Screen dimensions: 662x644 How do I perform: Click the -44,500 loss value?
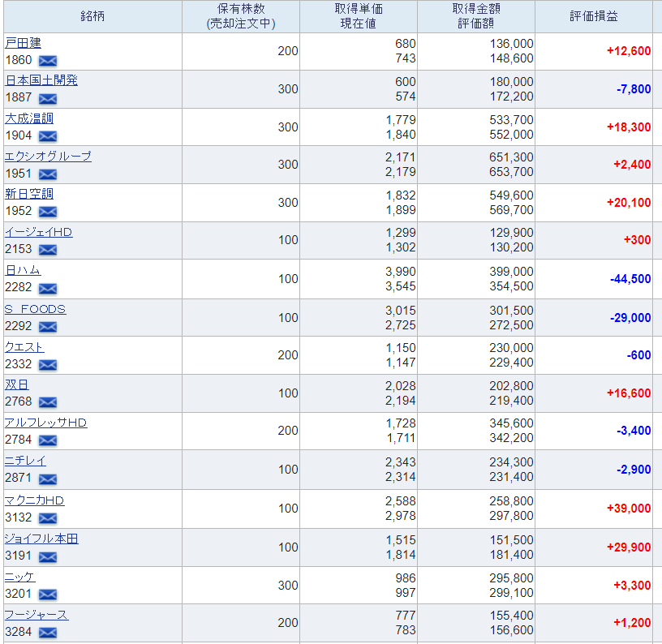click(x=630, y=278)
